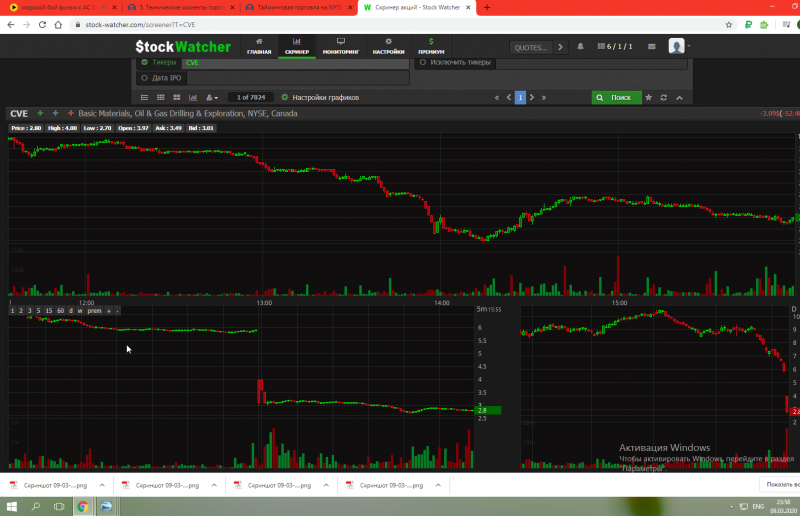Image resolution: width=800 pixels, height=516 pixels.
Task: Click the QUOTES search field
Action: (531, 47)
